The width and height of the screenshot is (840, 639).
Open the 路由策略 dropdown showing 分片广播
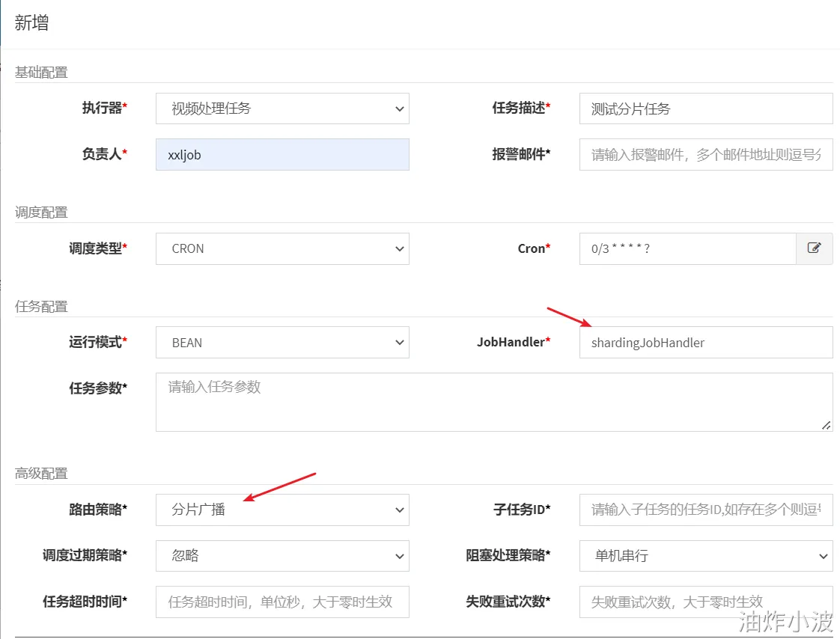[x=282, y=510]
